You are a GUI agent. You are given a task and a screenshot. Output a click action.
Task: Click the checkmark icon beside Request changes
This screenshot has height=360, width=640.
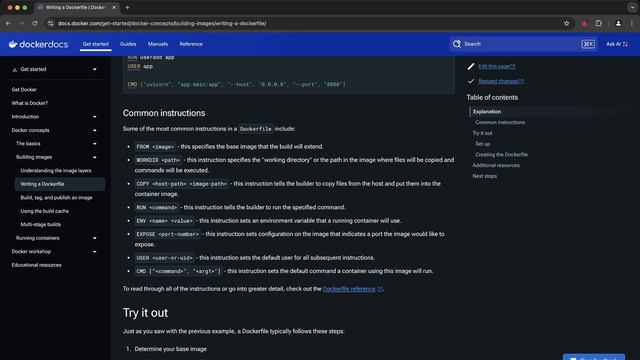point(471,81)
